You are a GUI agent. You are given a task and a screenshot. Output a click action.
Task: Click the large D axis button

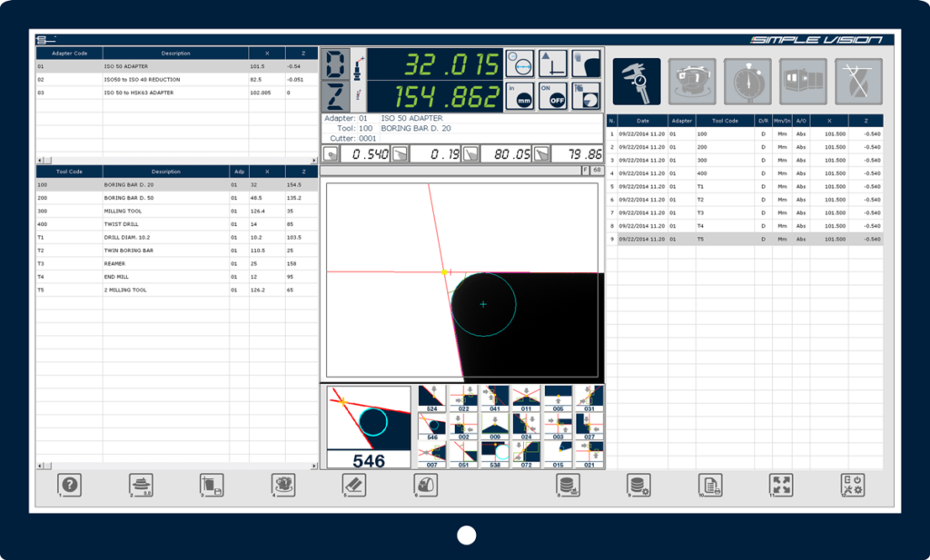[336, 64]
